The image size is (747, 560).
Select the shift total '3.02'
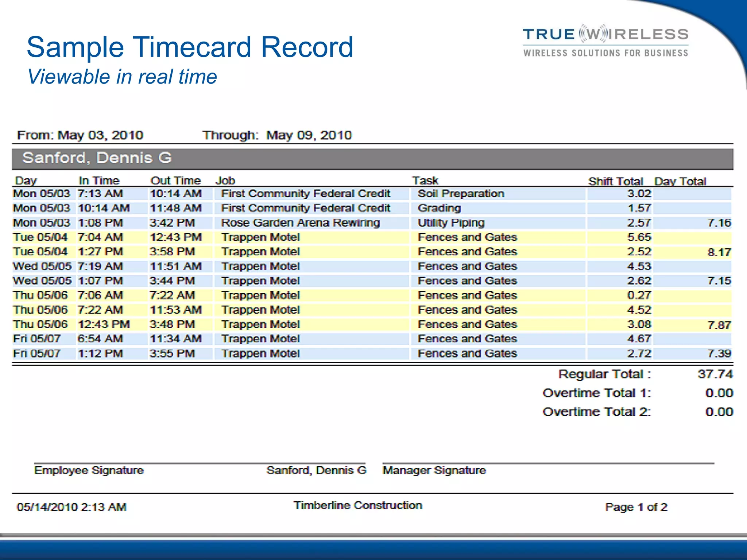pos(639,193)
